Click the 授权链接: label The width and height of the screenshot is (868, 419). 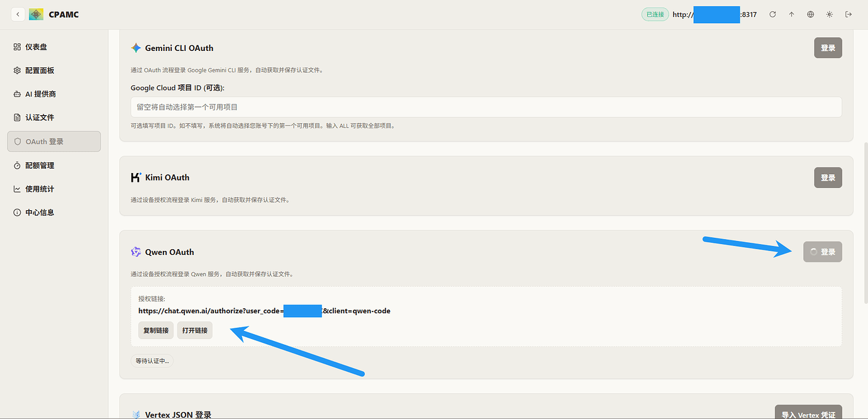coord(152,298)
